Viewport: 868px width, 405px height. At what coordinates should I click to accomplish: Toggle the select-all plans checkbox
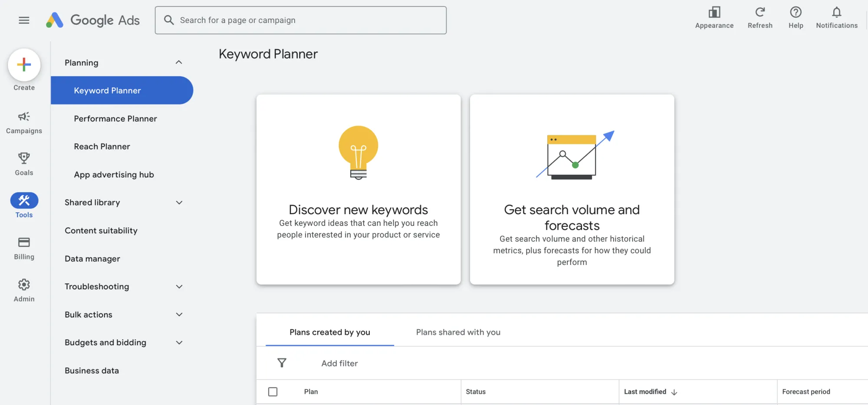[273, 391]
